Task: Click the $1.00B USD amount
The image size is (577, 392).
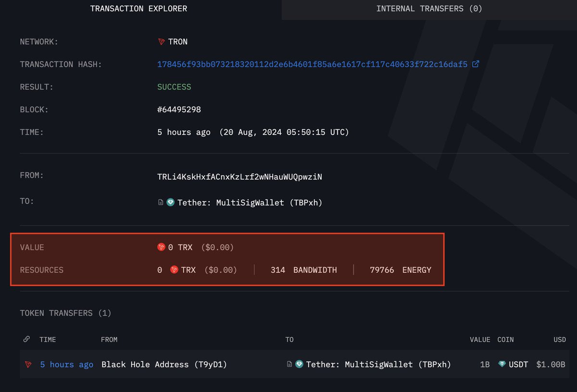Action: click(551, 365)
